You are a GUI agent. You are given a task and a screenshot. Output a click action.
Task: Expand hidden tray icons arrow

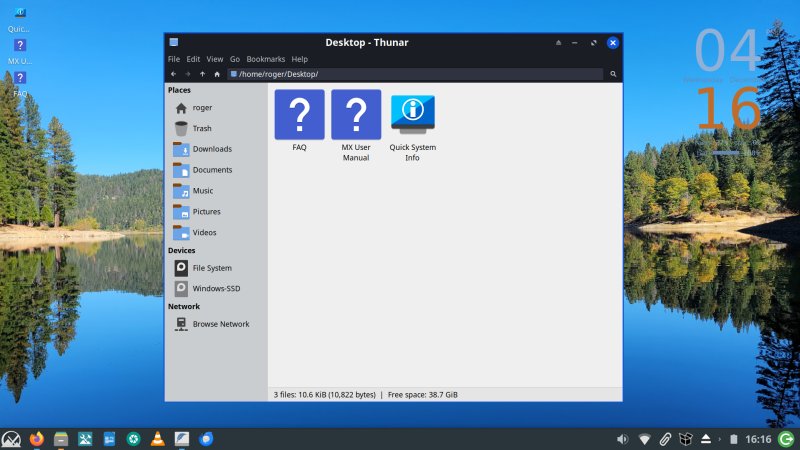coord(720,439)
